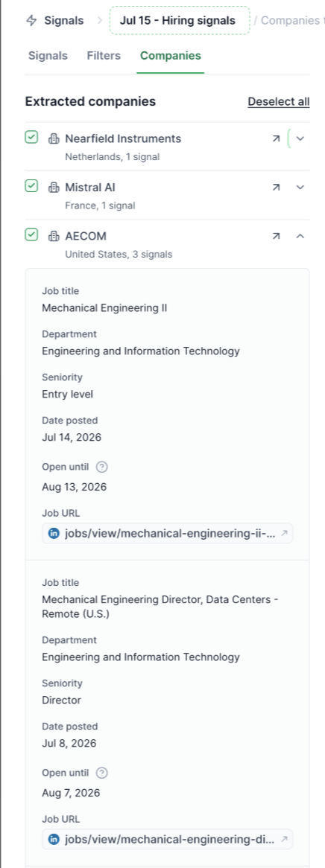The height and width of the screenshot is (868, 325).
Task: Switch to the Signals tab
Action: click(x=48, y=55)
